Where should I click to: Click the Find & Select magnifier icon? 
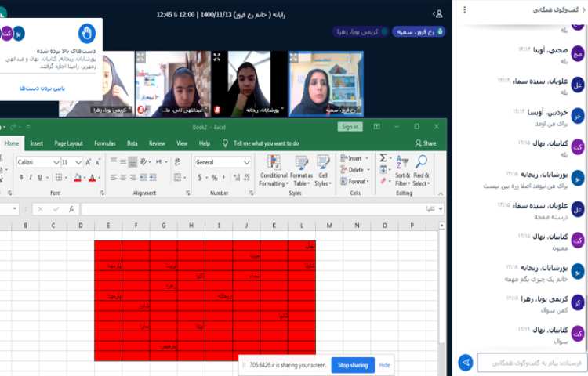[421, 163]
